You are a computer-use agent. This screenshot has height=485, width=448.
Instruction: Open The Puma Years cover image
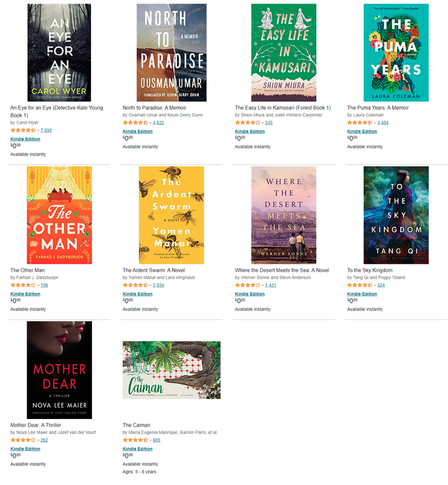click(x=396, y=53)
